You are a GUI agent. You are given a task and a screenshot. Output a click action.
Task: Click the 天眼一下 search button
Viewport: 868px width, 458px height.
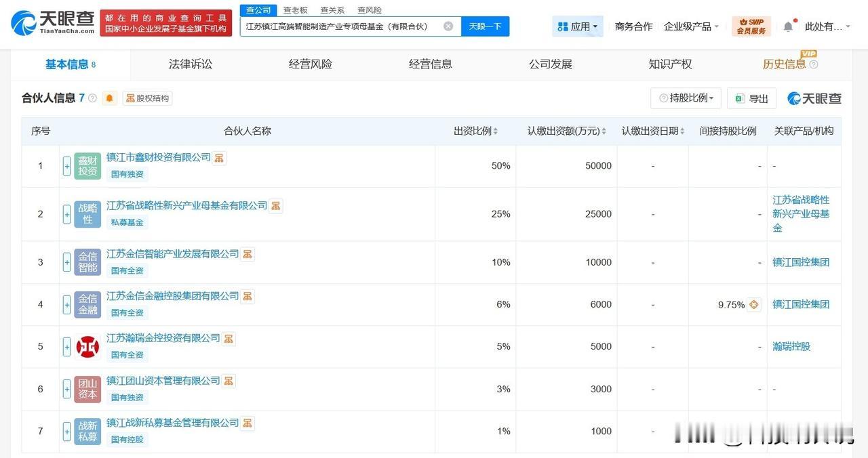(486, 26)
